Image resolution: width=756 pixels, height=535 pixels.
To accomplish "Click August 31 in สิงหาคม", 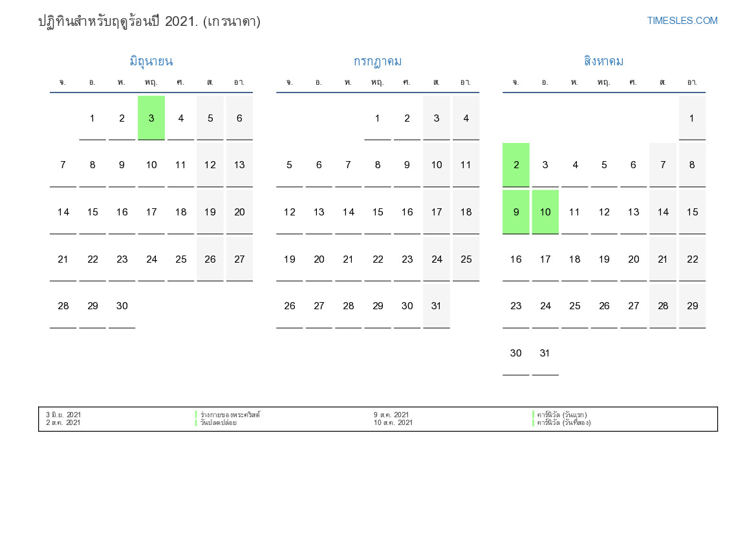I will pos(545,353).
